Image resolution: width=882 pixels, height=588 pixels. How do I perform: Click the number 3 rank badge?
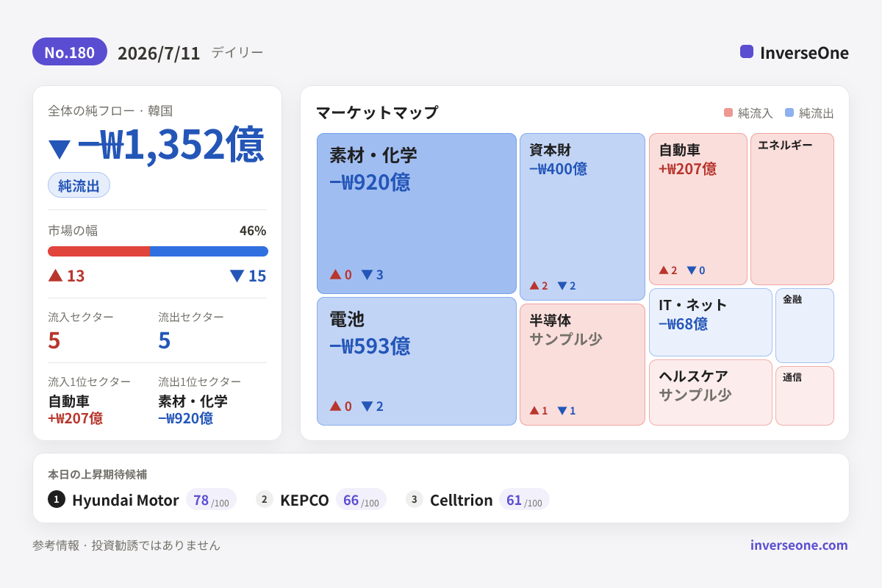(415, 499)
